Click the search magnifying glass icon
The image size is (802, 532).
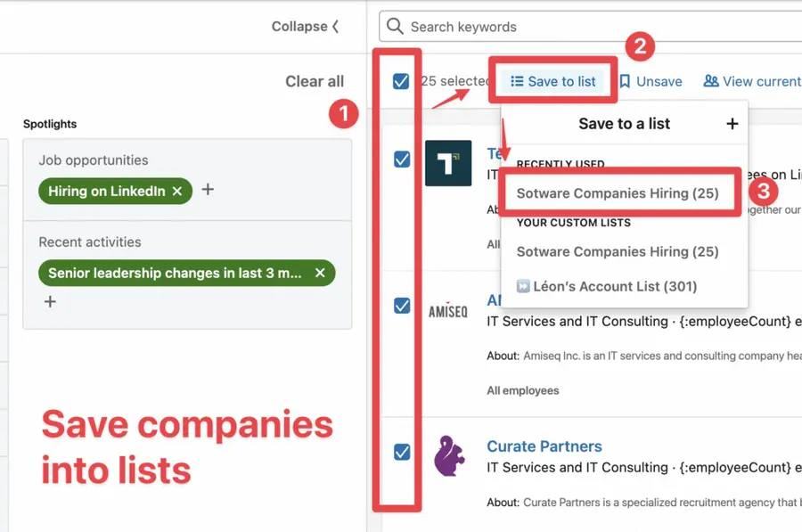(394, 27)
